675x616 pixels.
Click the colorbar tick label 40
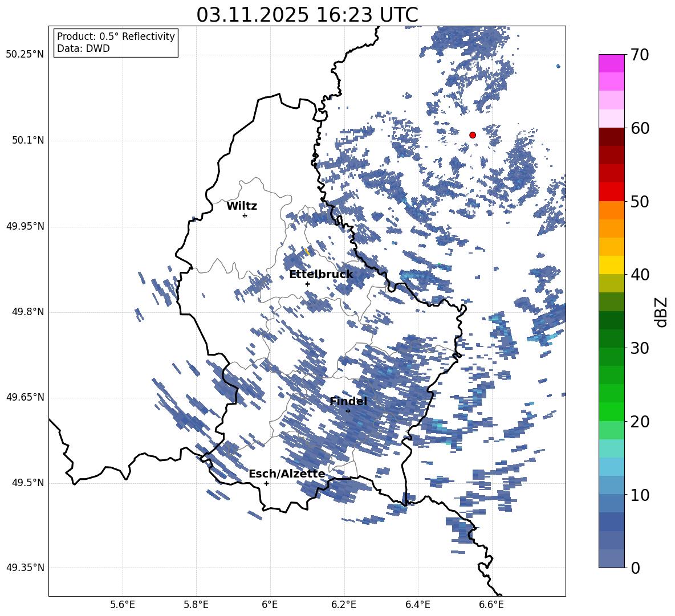pyautogui.click(x=640, y=275)
